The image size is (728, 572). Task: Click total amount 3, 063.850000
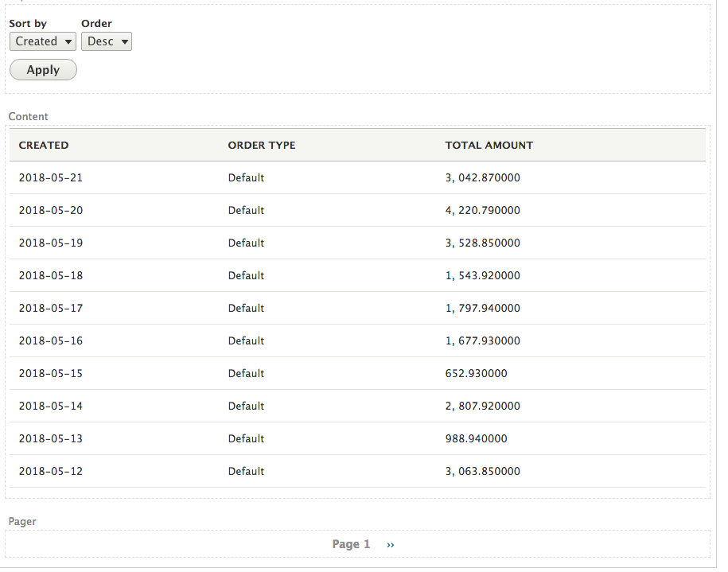[483, 471]
